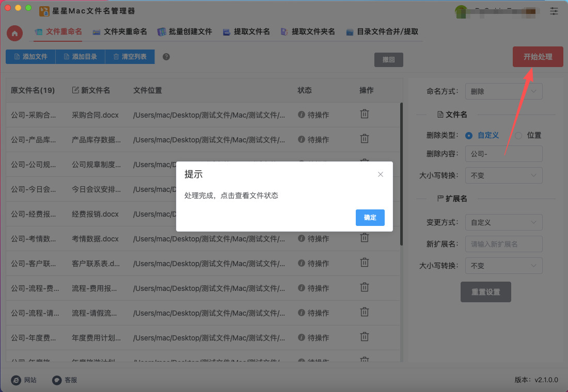
Task: Click the 文件位置 column header
Action: tap(148, 90)
